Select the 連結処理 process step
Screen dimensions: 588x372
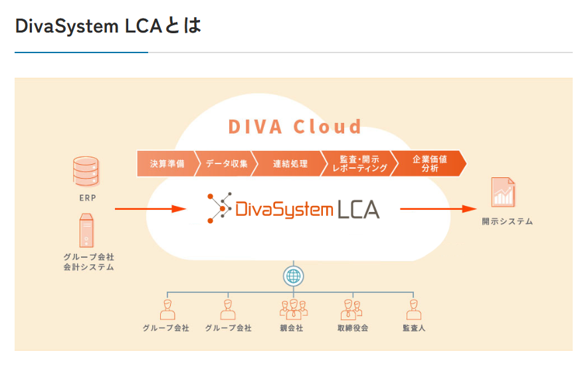pyautogui.click(x=290, y=163)
